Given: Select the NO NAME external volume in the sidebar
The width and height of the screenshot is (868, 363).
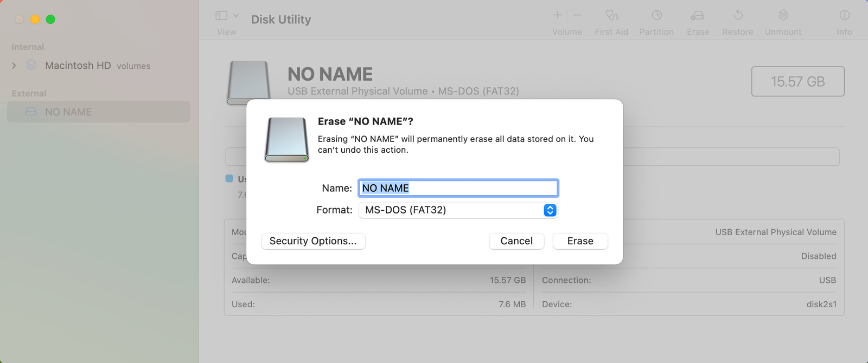Looking at the screenshot, I should click(99, 112).
